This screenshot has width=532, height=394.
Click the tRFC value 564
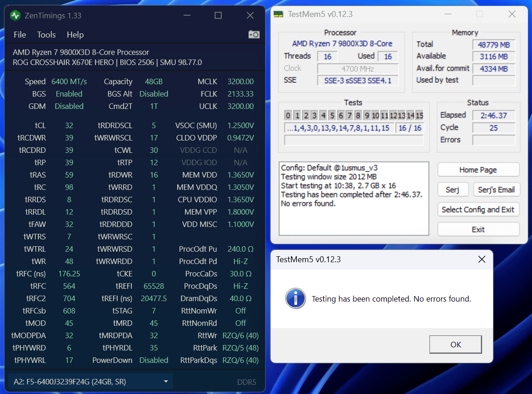(x=69, y=286)
